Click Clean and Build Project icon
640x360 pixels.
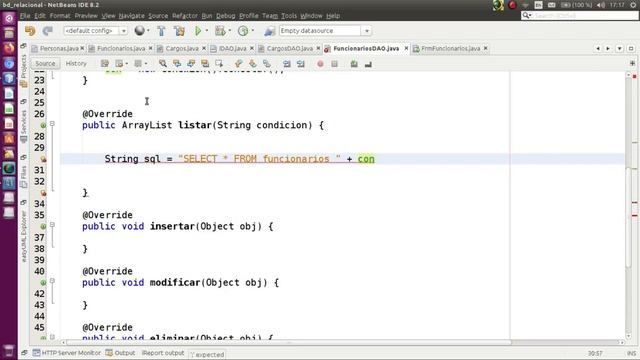179,31
